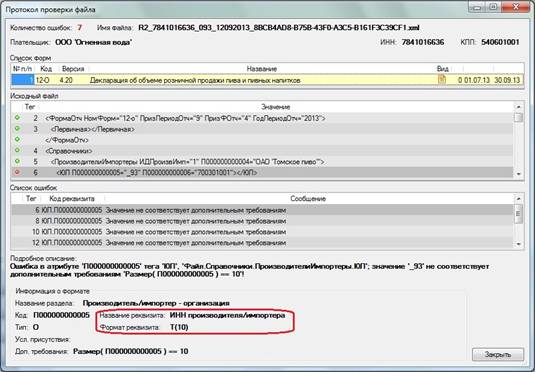Click ИНН производителя/импортера text
This screenshot has width=535, height=372.
tap(227, 315)
